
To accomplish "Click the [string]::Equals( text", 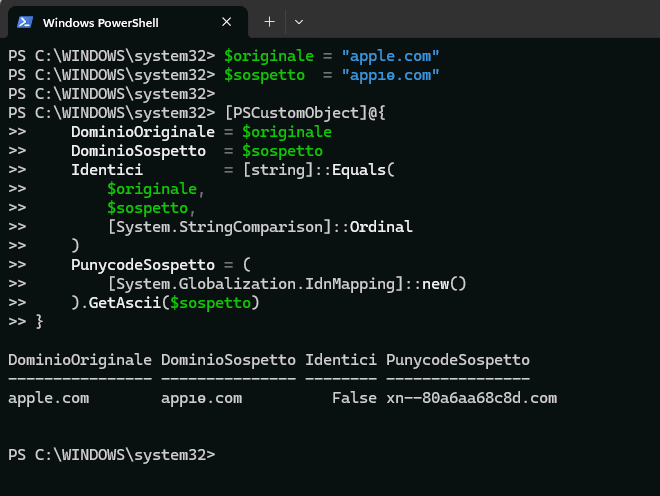I will 319,170.
